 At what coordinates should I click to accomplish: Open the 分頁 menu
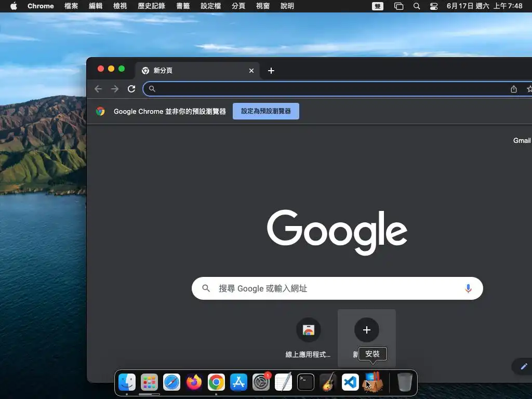[x=238, y=6]
